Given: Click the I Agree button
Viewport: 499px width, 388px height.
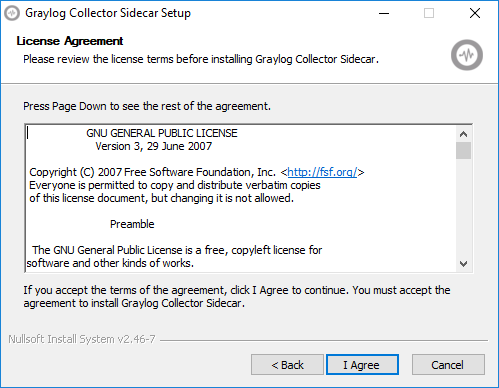Looking at the screenshot, I should (362, 365).
